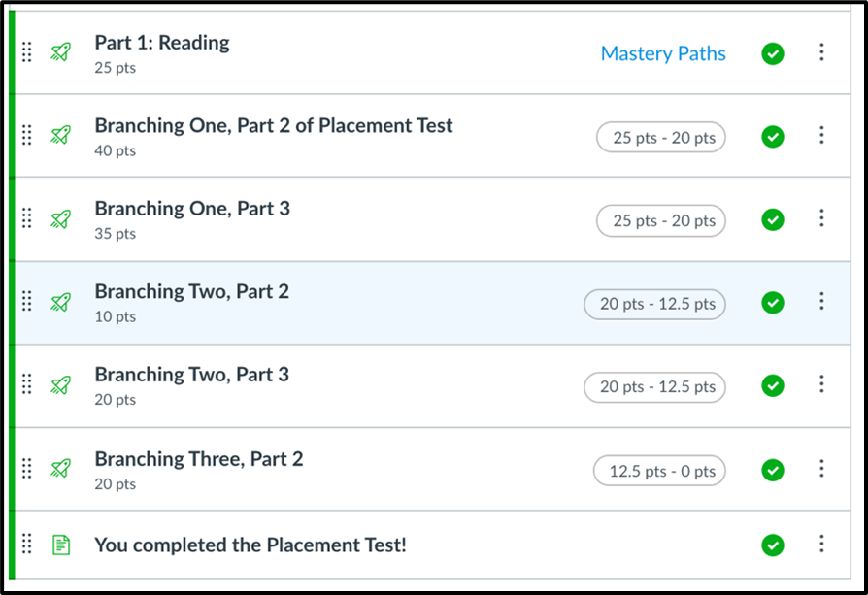868x595 pixels.
Task: Open the three-dot menu for Branching Two, Part 2
Action: 821,301
